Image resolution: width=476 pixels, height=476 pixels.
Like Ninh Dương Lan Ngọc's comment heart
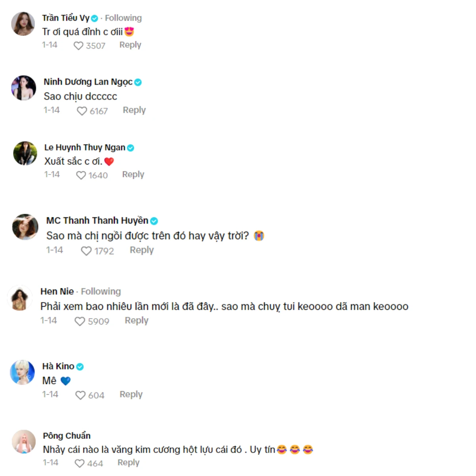[x=82, y=111]
